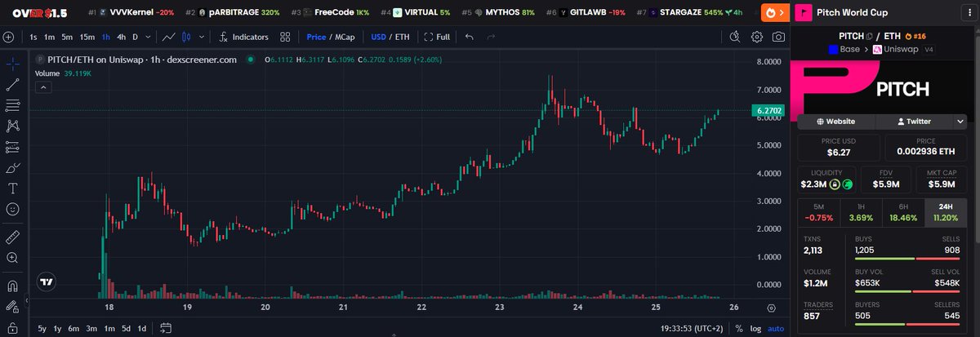Screen dimensions: 980x337
Task: Select the trend line drawing tool
Action: pos(12,84)
